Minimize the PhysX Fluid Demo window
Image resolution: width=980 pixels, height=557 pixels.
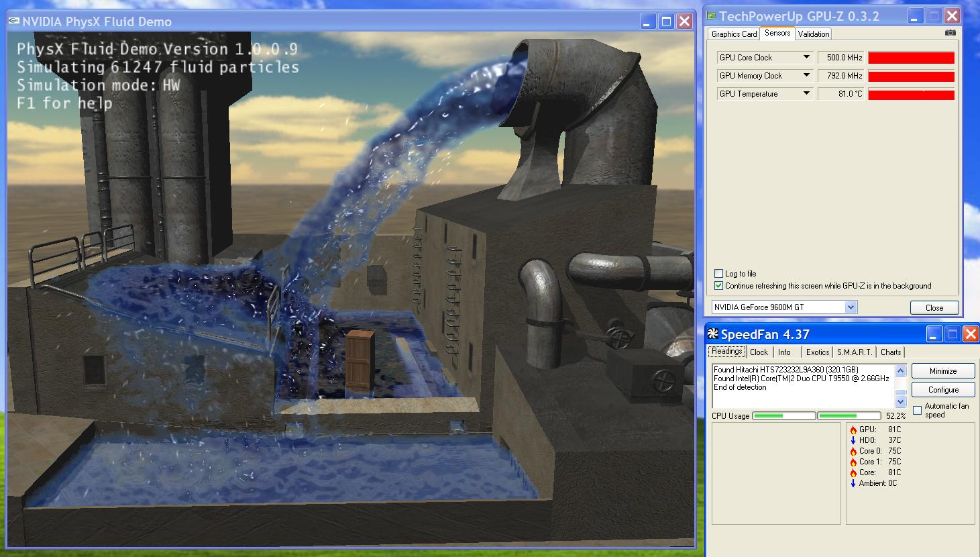click(x=647, y=21)
